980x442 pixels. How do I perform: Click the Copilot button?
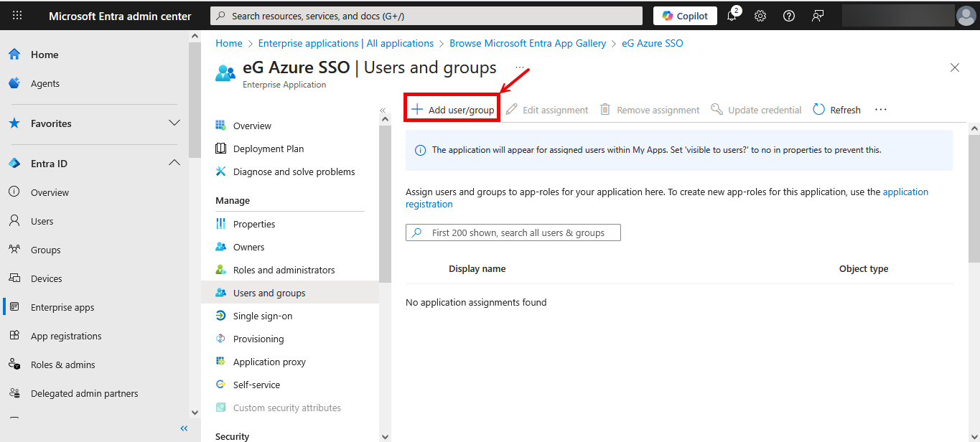coord(685,16)
